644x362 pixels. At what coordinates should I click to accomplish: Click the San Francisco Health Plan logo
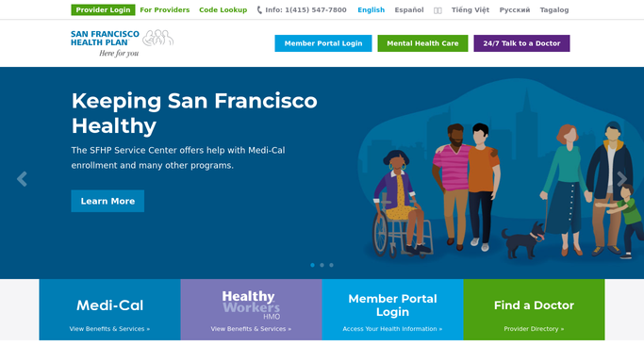click(x=122, y=42)
